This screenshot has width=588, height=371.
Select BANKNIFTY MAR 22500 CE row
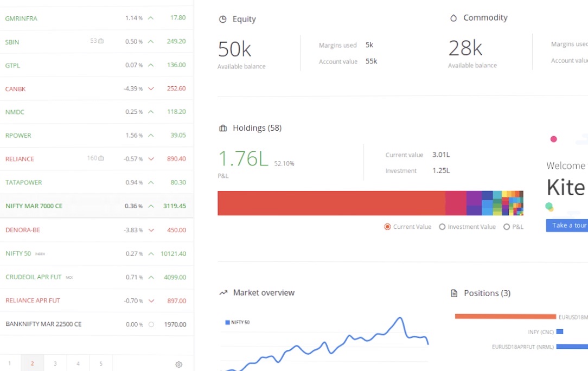pos(97,324)
